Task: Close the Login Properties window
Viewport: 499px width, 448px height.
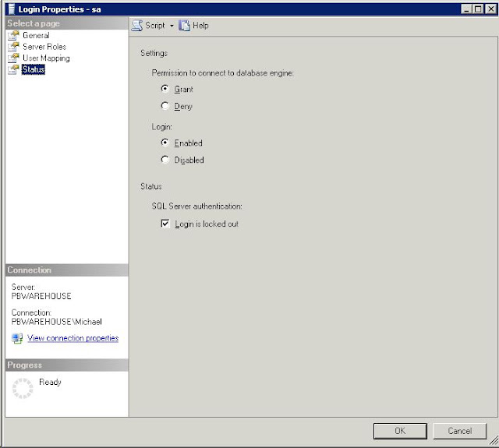Action: coord(490,9)
